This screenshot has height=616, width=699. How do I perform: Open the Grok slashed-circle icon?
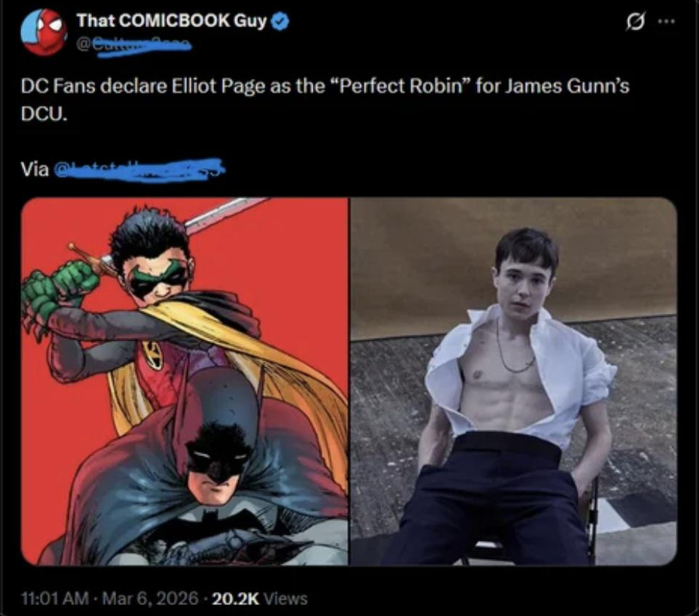click(x=635, y=21)
